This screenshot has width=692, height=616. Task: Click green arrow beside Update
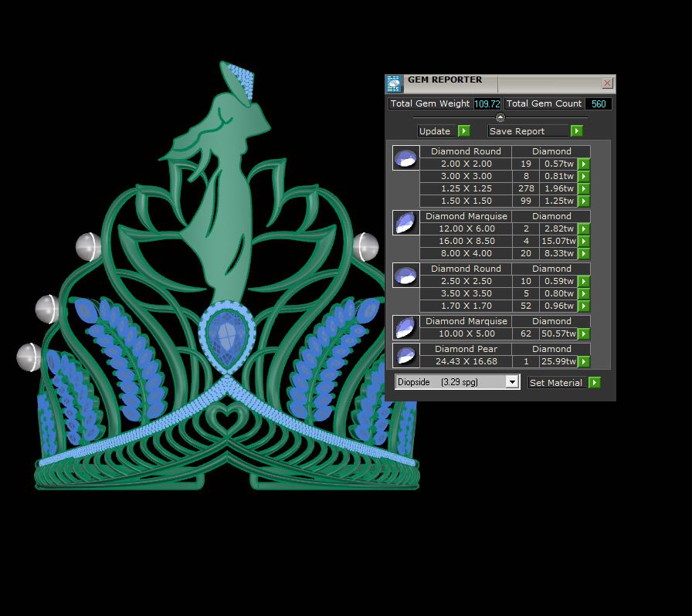[x=463, y=131]
